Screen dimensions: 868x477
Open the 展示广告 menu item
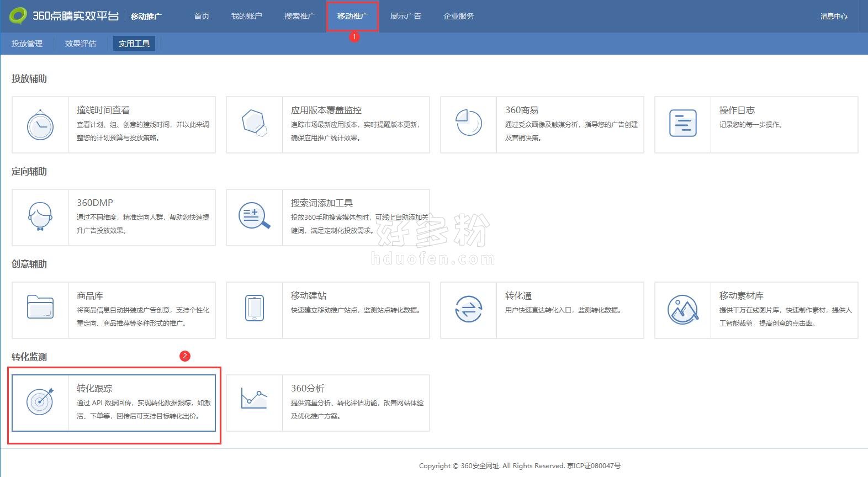pyautogui.click(x=405, y=16)
